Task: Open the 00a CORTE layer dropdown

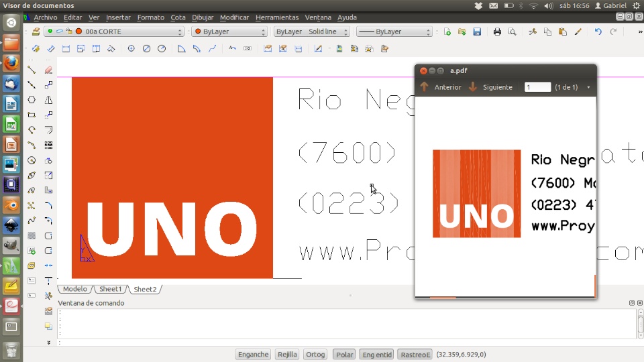Action: (114, 32)
